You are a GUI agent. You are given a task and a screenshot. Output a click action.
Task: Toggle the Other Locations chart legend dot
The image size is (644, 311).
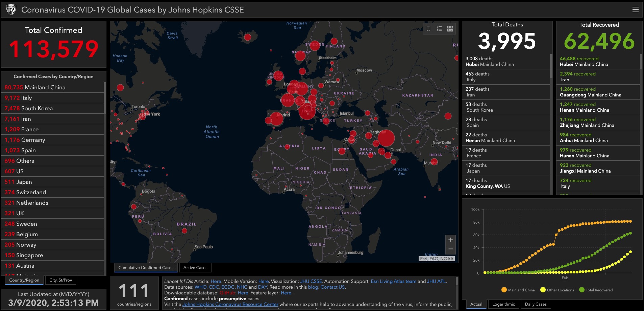click(543, 290)
